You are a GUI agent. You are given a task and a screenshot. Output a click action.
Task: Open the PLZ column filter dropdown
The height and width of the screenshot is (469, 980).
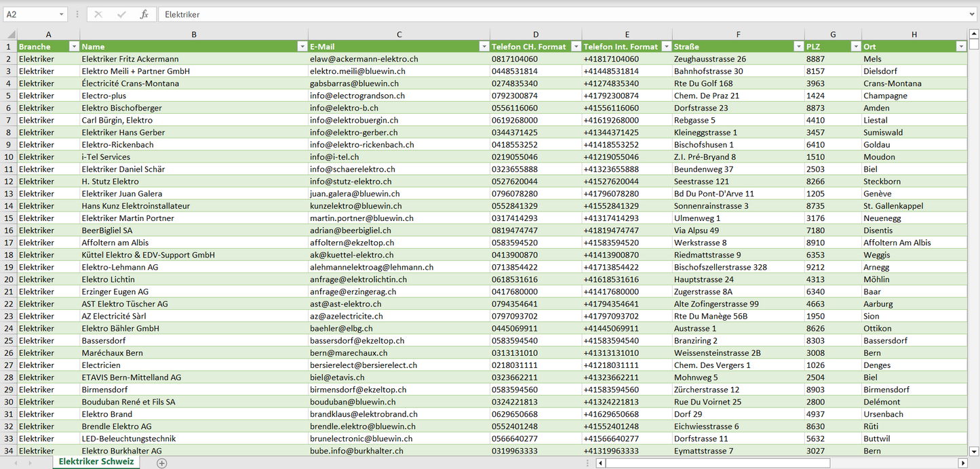pos(855,47)
